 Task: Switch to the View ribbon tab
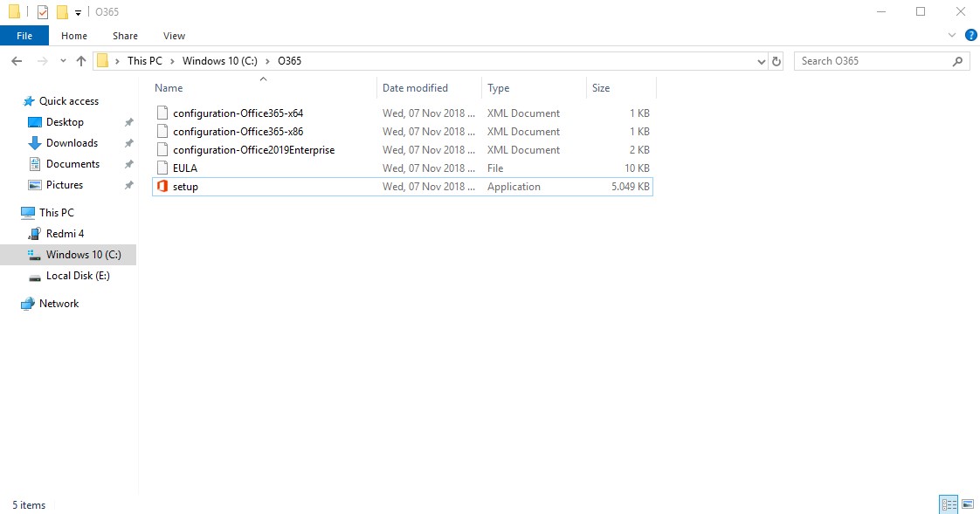(174, 36)
